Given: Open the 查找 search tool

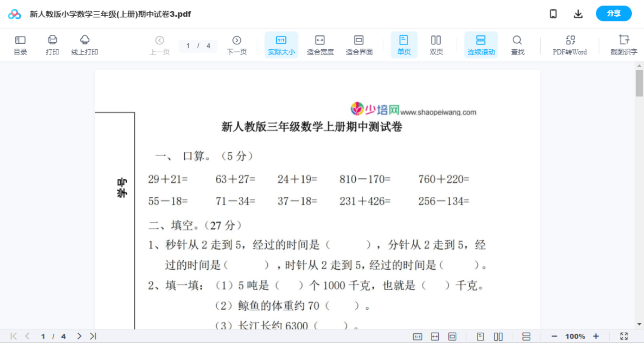Looking at the screenshot, I should [517, 45].
